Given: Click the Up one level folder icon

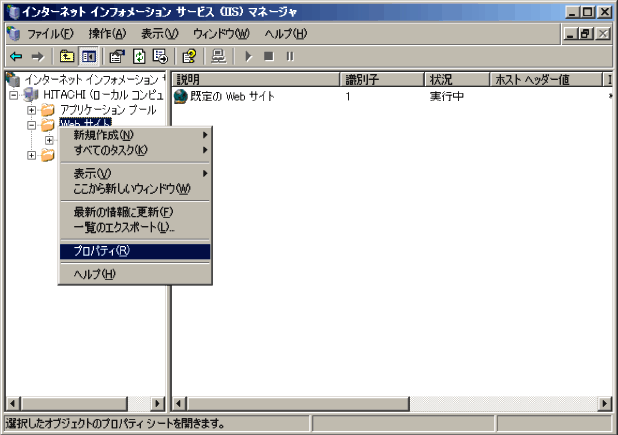Looking at the screenshot, I should pos(67,57).
